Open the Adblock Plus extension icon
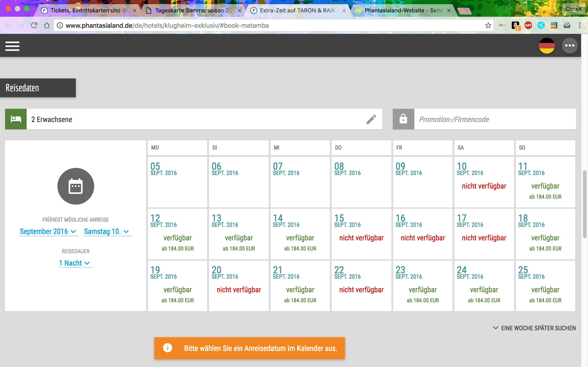The height and width of the screenshot is (367, 588). point(528,25)
